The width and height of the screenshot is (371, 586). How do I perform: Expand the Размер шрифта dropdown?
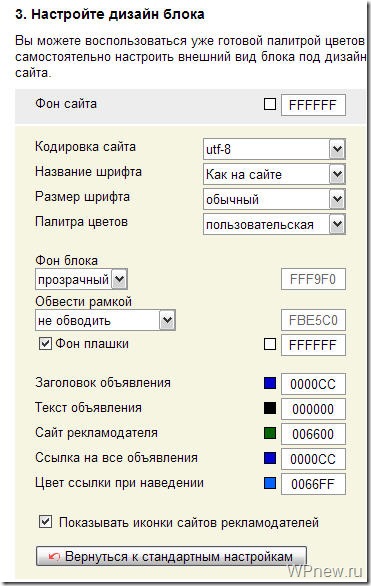(x=274, y=199)
